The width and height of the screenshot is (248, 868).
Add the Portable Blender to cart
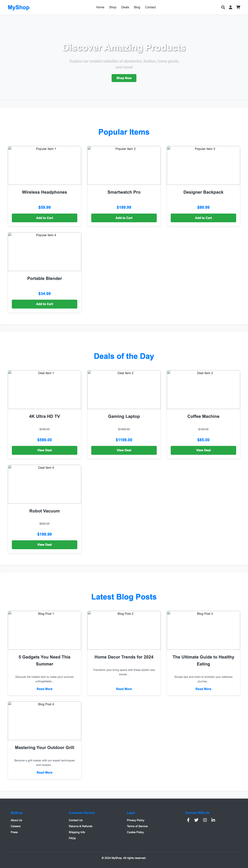pyautogui.click(x=44, y=304)
